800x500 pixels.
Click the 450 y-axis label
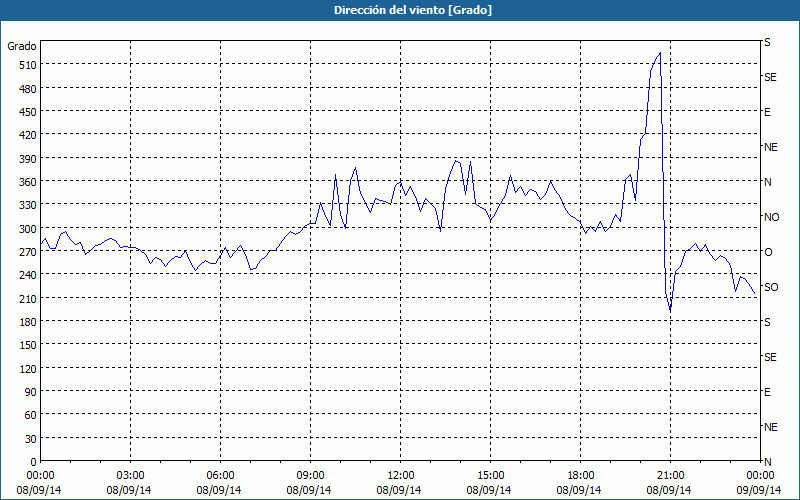pos(28,112)
